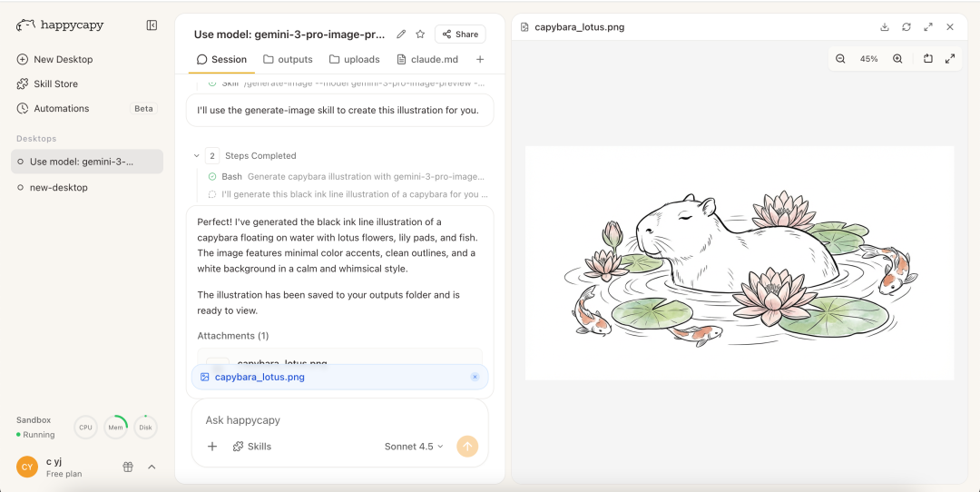Open the Skills picker
Screen dimensions: 980x492
(252, 447)
